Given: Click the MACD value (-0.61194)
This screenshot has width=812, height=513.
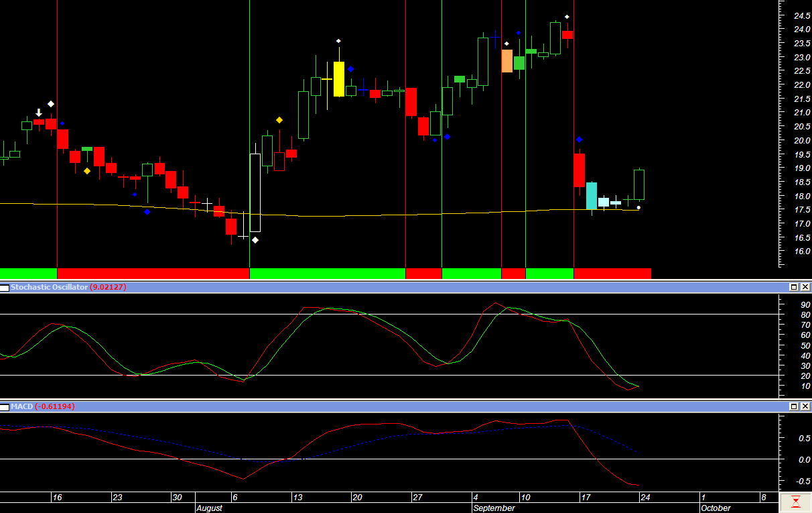Looking at the screenshot, I should tap(55, 406).
